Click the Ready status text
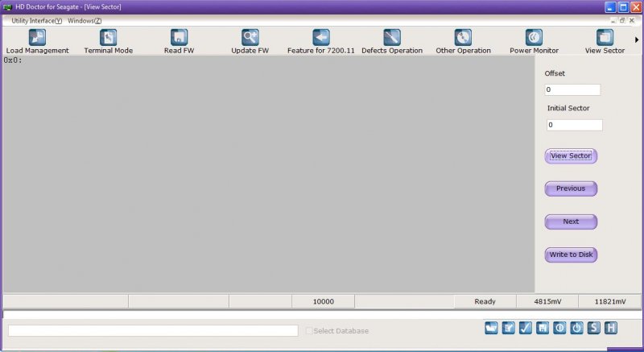The height and width of the screenshot is (352, 644). point(485,301)
